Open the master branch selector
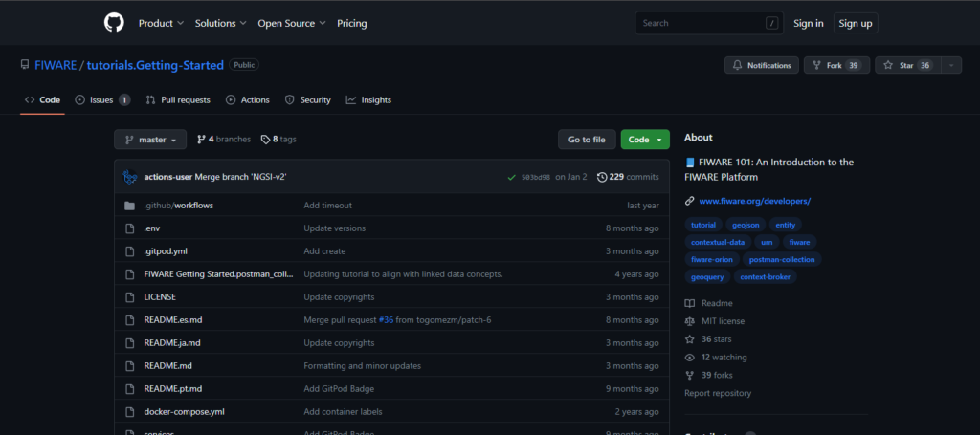Viewport: 980px width, 435px height. tap(150, 140)
